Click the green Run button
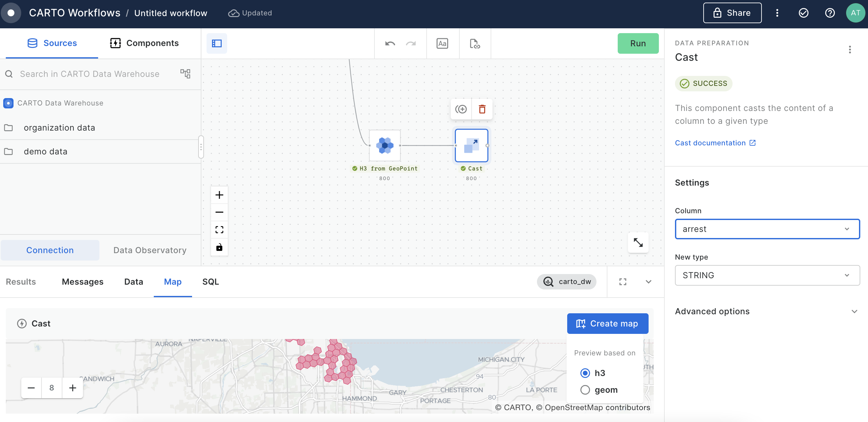 (x=638, y=43)
